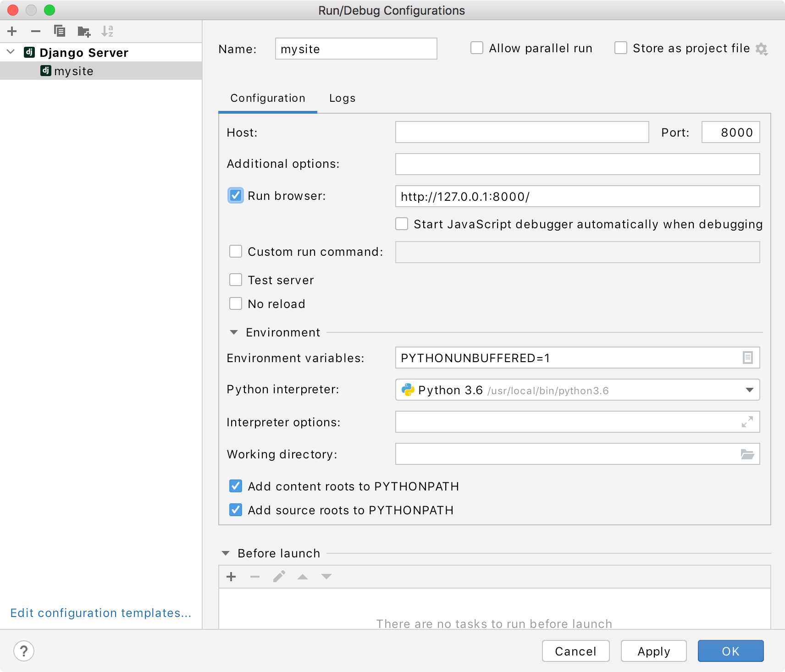Select the Configuration tab
Image resolution: width=785 pixels, height=672 pixels.
[268, 98]
